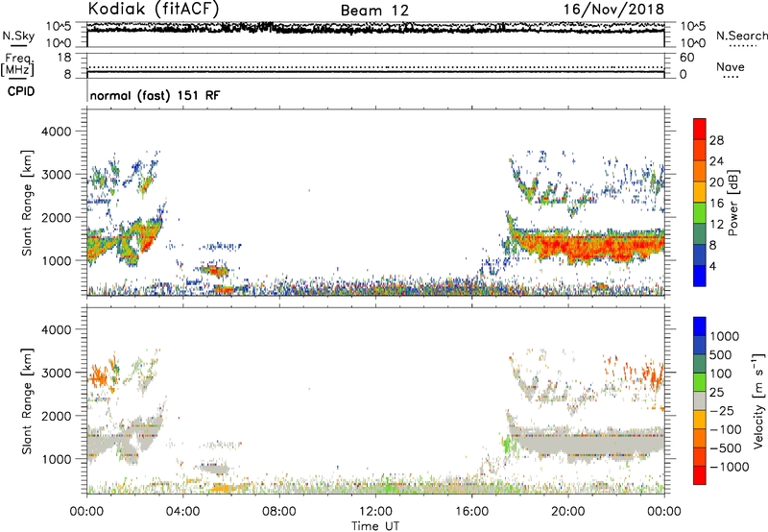Click the "20:00" time axis label
The height and width of the screenshot is (532, 768).
[567, 512]
